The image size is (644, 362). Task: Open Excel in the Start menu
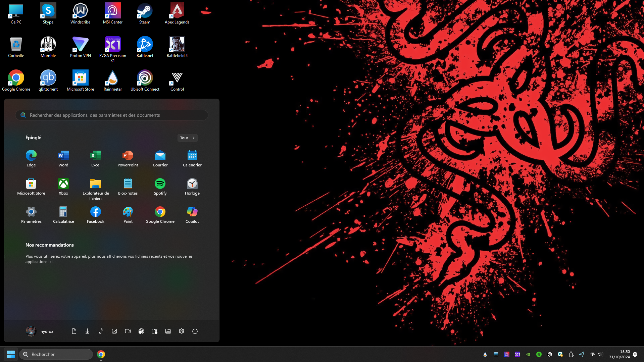[96, 158]
